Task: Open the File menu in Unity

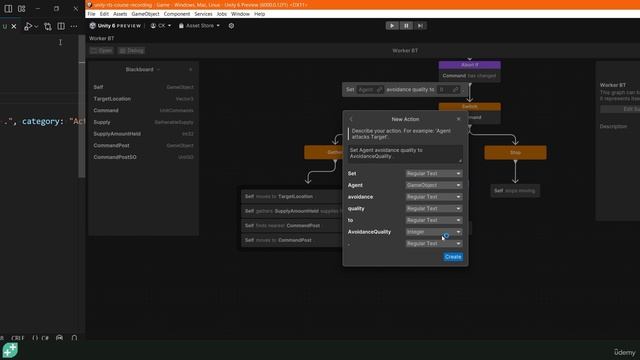Action: pos(91,14)
